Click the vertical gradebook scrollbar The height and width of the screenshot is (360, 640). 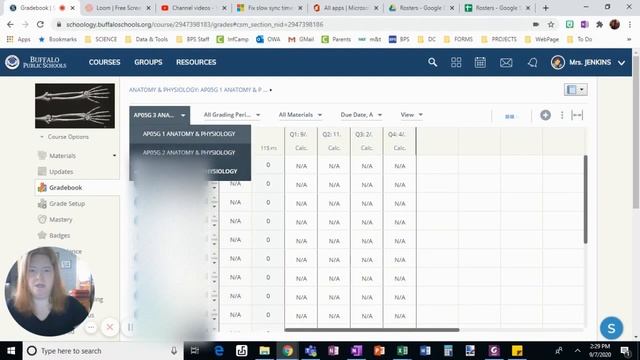pos(585,199)
